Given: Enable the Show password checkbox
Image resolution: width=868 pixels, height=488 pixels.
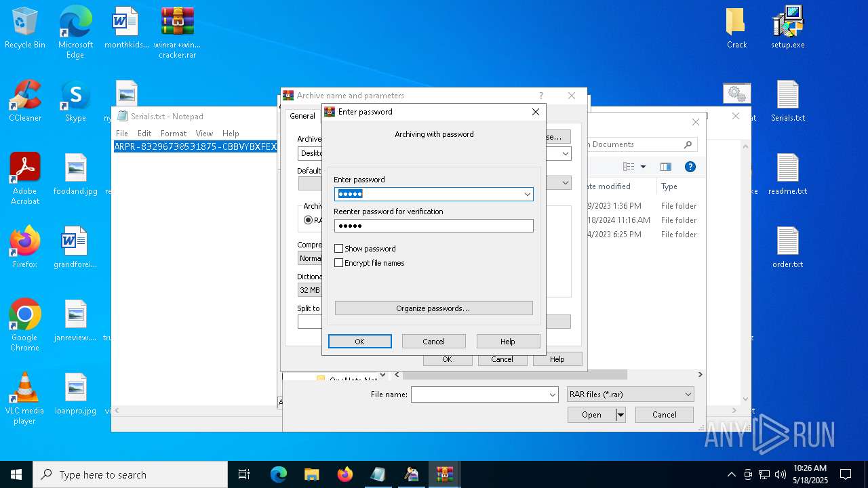Looking at the screenshot, I should coord(339,249).
